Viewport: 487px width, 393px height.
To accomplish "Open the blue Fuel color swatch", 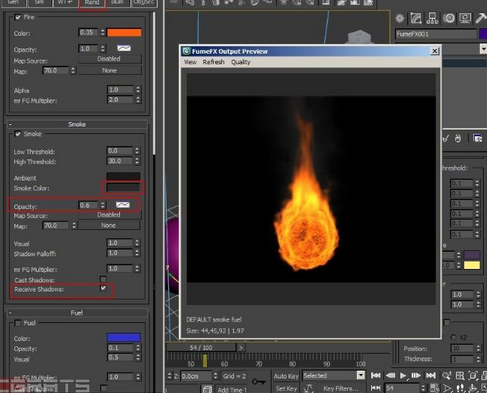I will click(x=124, y=337).
